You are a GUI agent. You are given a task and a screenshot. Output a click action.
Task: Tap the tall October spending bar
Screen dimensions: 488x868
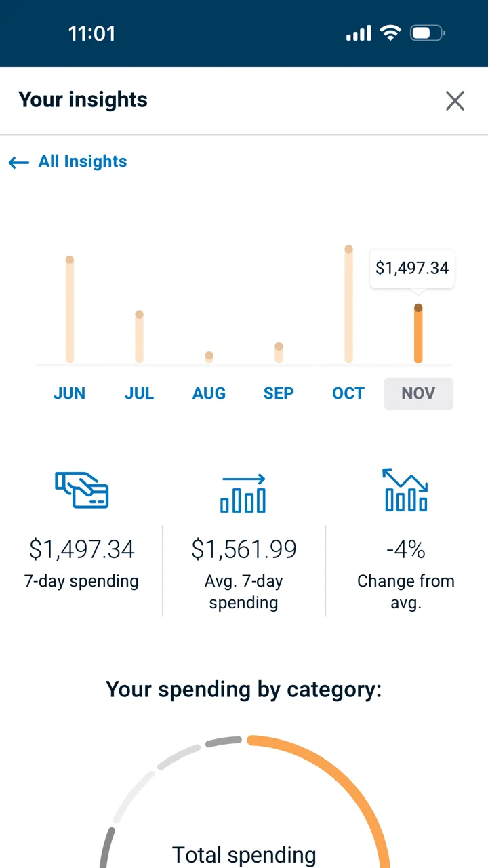coord(348,305)
